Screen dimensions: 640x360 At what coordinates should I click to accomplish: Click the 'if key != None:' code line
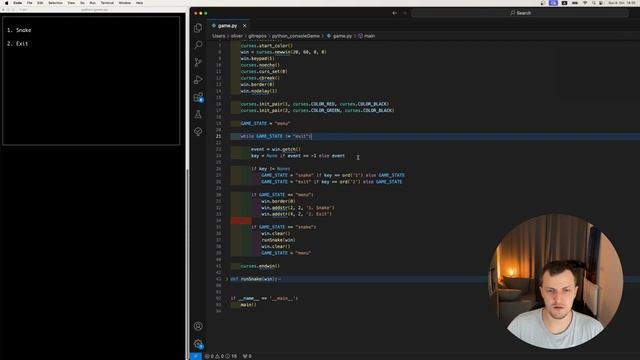click(x=271, y=169)
